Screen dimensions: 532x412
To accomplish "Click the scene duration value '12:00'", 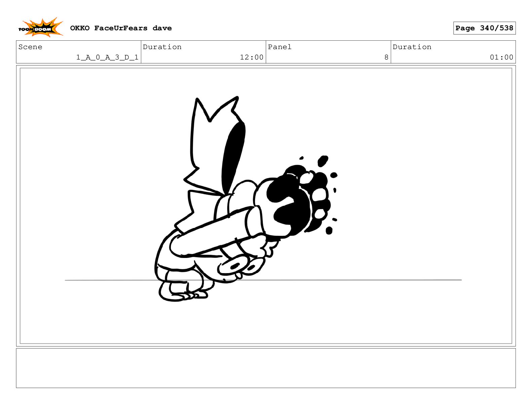I will click(252, 58).
